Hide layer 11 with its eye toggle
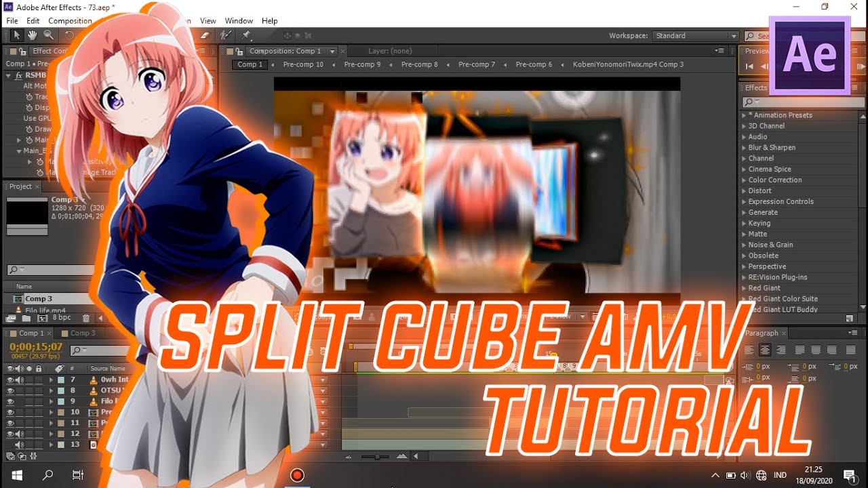 (10, 423)
